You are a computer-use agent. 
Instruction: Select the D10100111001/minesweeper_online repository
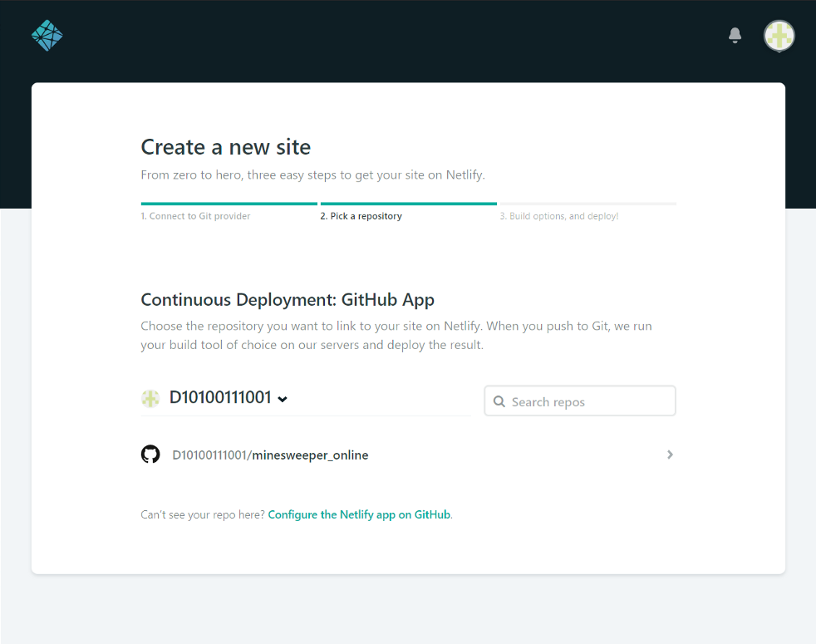pyautogui.click(x=408, y=455)
